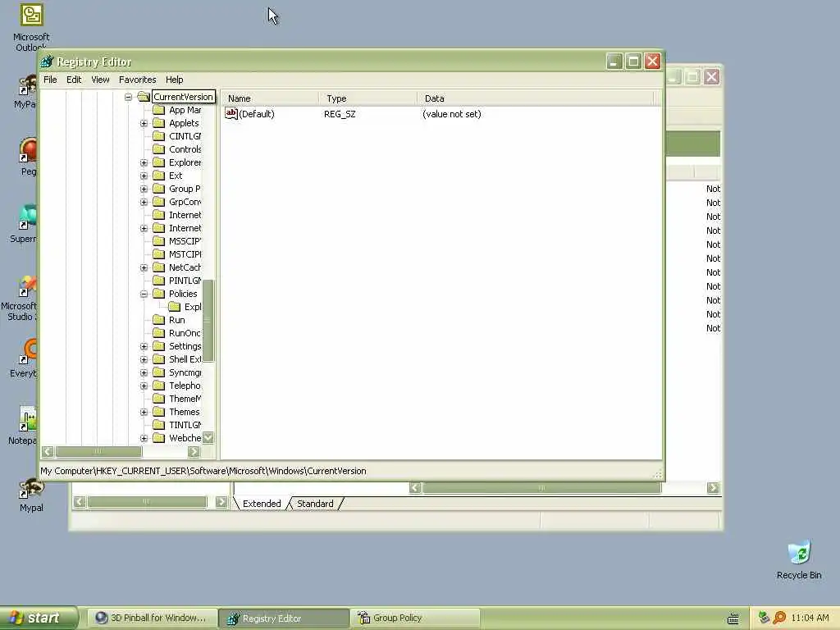Click the Registry Editor title bar icon

pos(47,62)
